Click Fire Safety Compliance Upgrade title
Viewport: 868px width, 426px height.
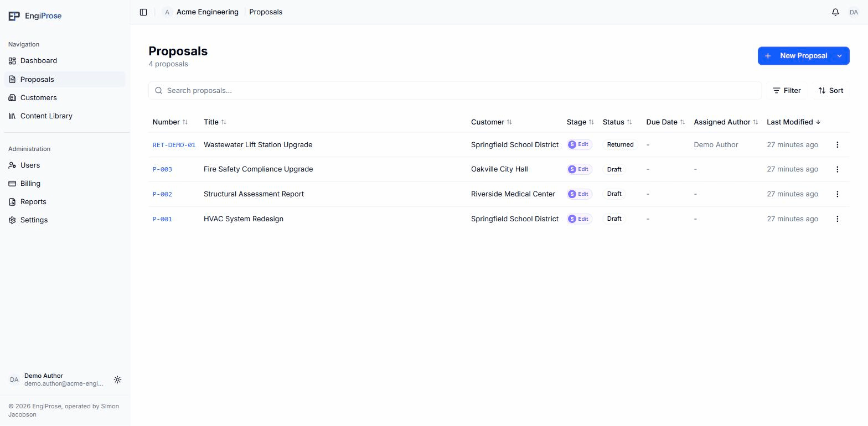[259, 169]
